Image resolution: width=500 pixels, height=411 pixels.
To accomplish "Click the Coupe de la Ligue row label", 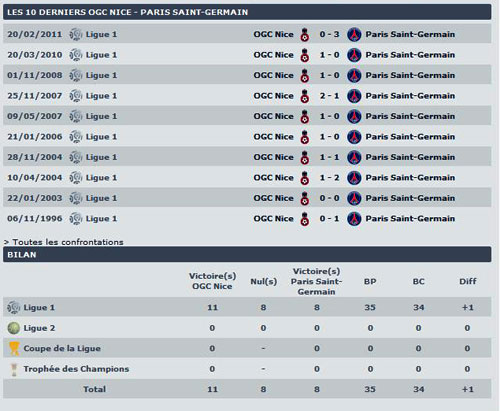I will [x=62, y=348].
